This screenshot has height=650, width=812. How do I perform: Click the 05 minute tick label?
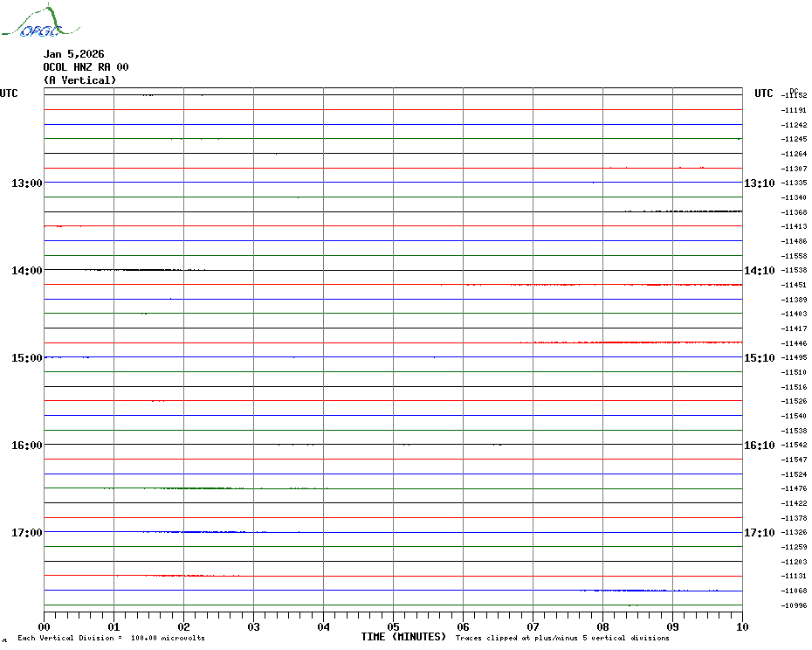pyautogui.click(x=393, y=626)
